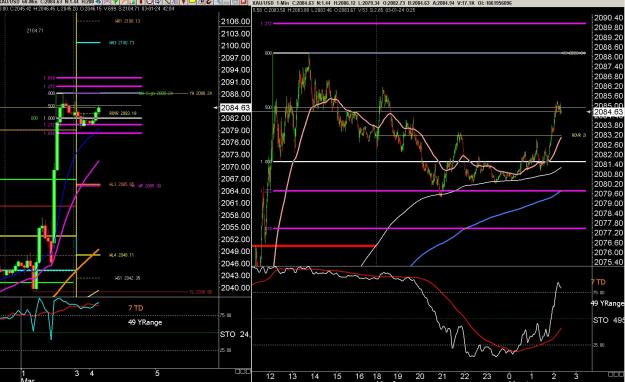Click 2089.20 on the right price axis
625x382 pixels.
click(609, 37)
